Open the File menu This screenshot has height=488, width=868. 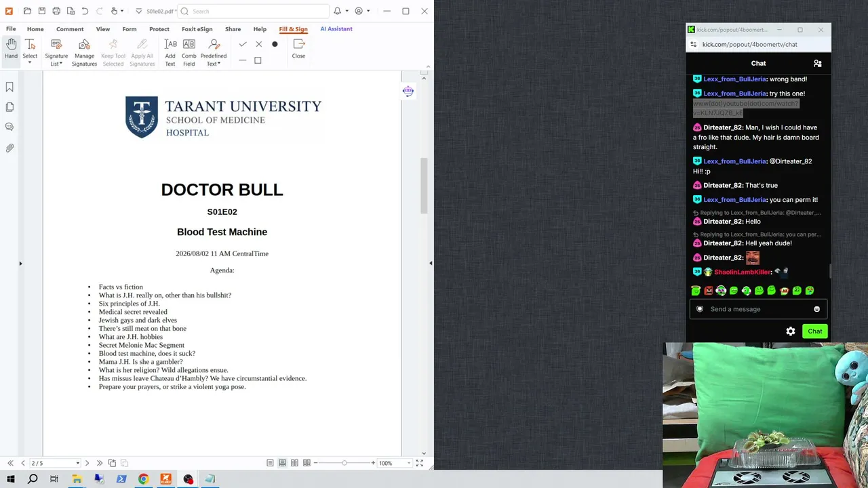pyautogui.click(x=11, y=29)
